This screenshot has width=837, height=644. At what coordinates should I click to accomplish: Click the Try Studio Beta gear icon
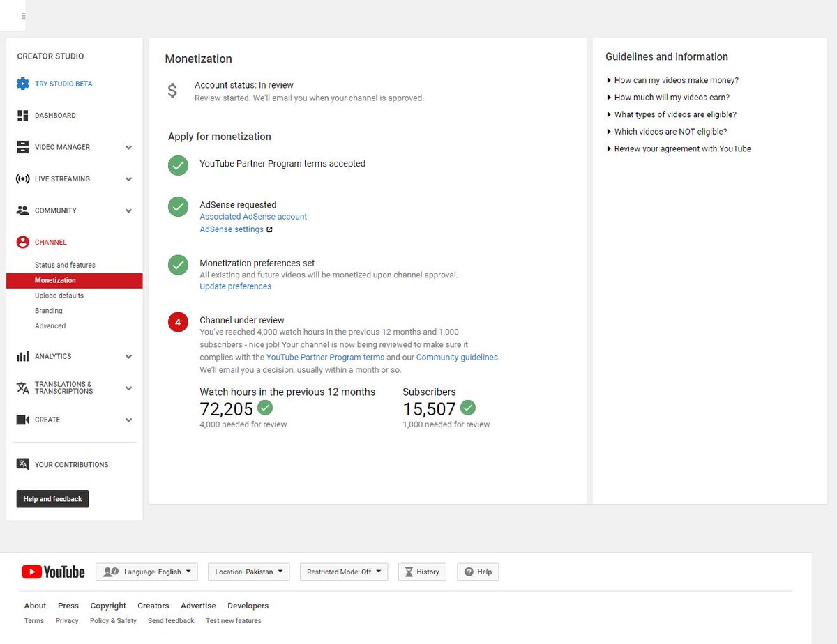[x=22, y=84]
